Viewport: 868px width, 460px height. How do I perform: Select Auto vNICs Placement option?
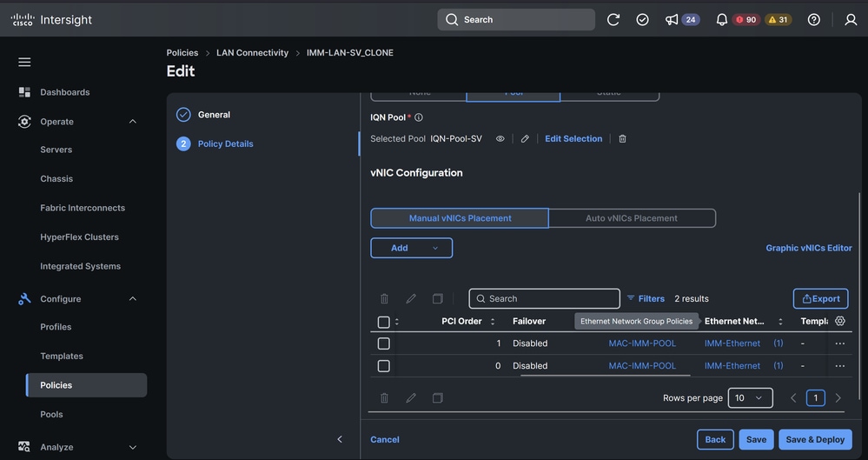tap(632, 218)
